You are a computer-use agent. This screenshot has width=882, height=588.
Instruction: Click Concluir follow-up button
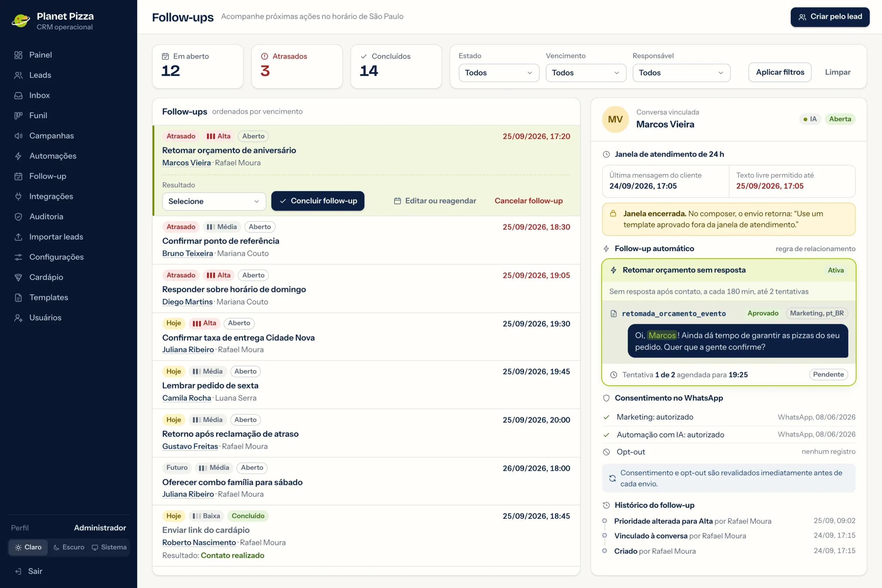click(318, 201)
